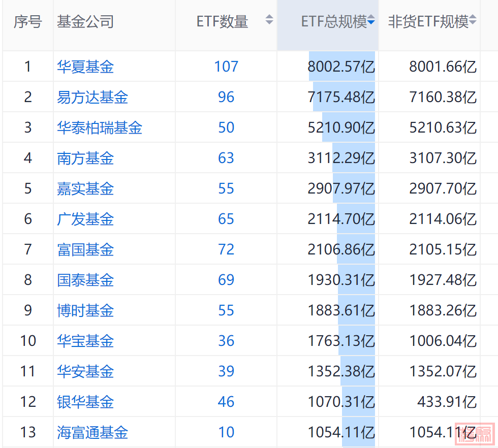Viewport: 498px width, 448px height.
Task: Sort by ETF数量 column arrows
Action: (269, 20)
